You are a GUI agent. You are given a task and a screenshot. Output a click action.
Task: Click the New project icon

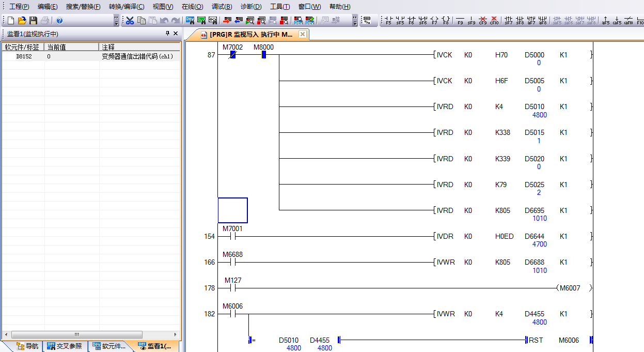point(10,21)
